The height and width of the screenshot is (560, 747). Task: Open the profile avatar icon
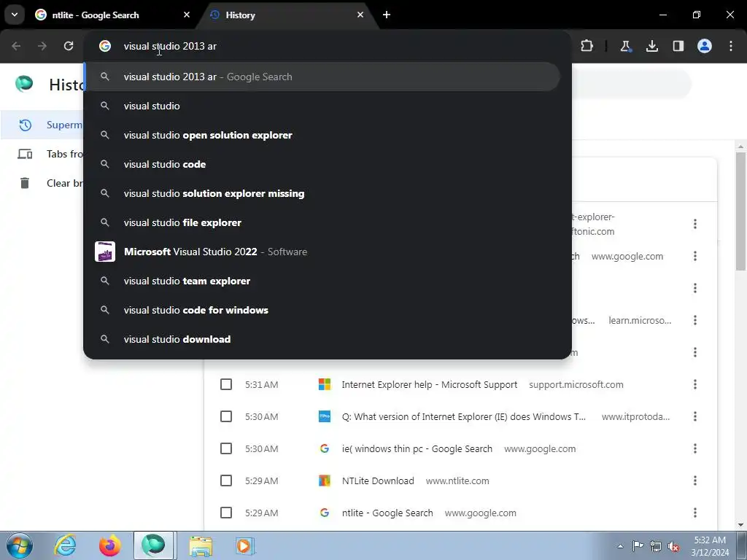pos(705,46)
